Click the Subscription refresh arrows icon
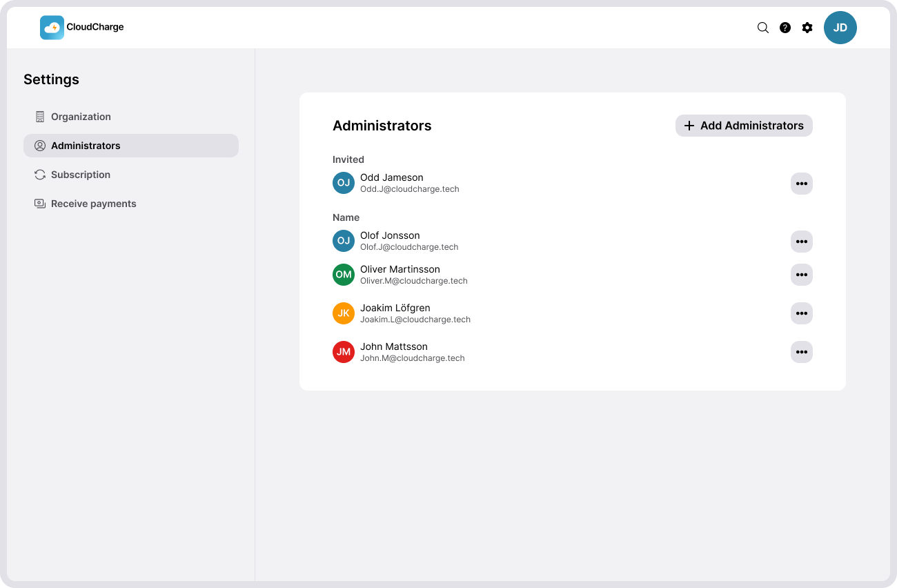The height and width of the screenshot is (588, 897). (40, 175)
